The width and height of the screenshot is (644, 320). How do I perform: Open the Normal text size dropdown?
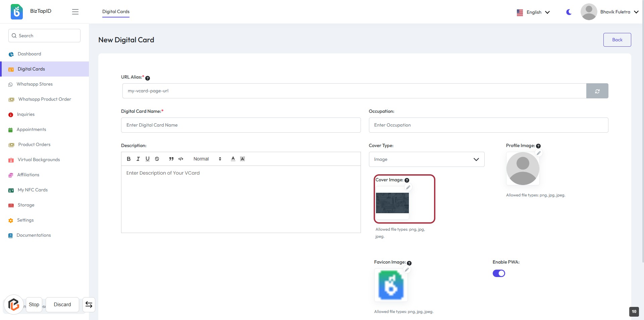pos(207,159)
